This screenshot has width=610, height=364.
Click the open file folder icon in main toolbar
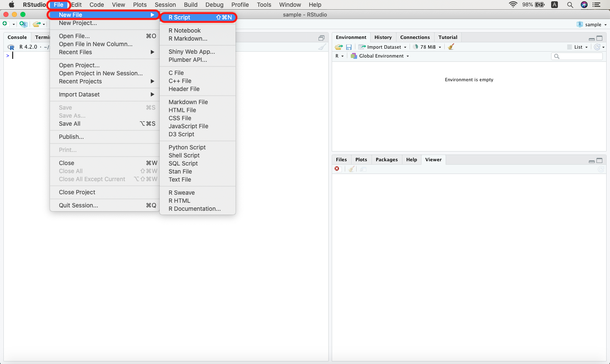(x=37, y=24)
